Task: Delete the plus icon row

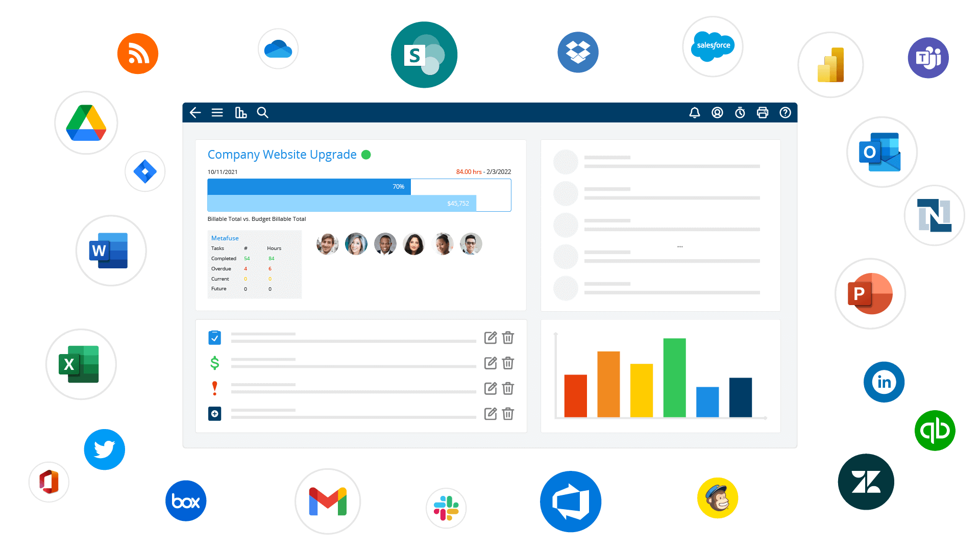Action: [508, 414]
